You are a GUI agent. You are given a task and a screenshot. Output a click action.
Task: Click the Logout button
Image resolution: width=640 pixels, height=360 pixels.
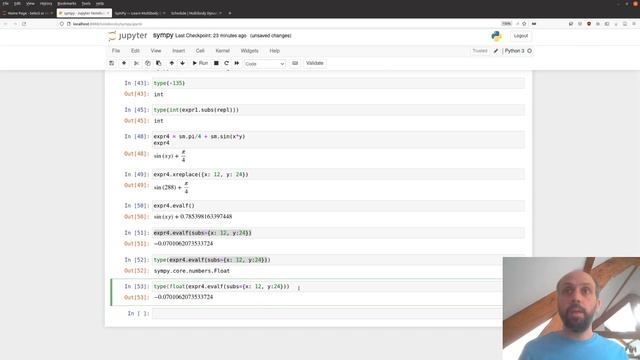[x=521, y=36]
